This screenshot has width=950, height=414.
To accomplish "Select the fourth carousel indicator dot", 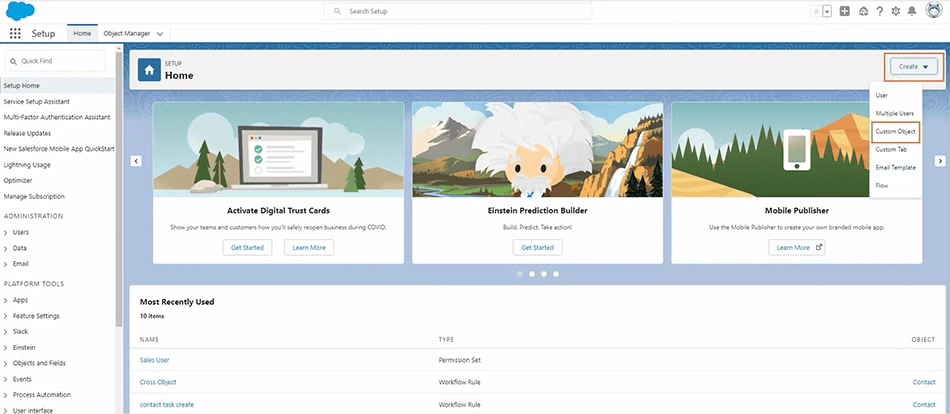I will (556, 274).
